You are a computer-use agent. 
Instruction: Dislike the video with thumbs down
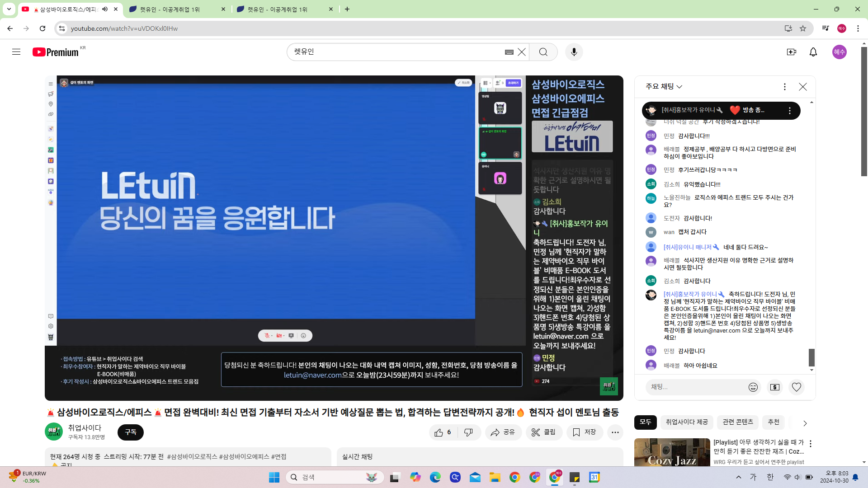point(468,432)
